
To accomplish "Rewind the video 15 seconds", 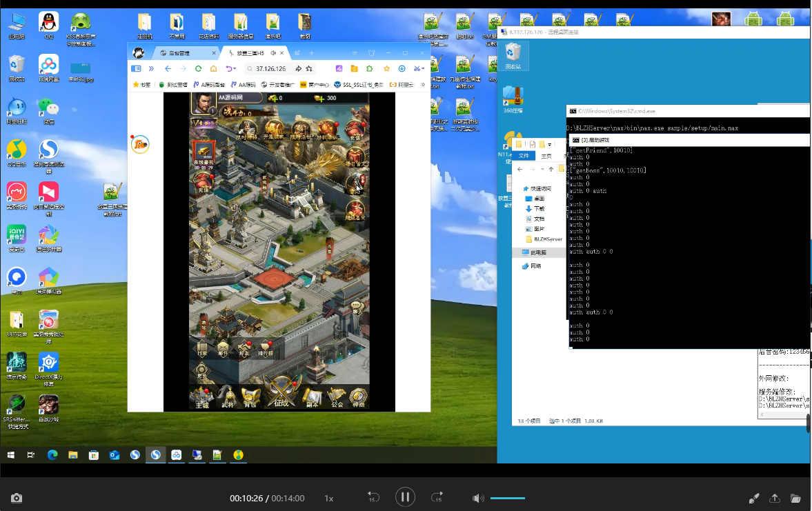I will (373, 497).
